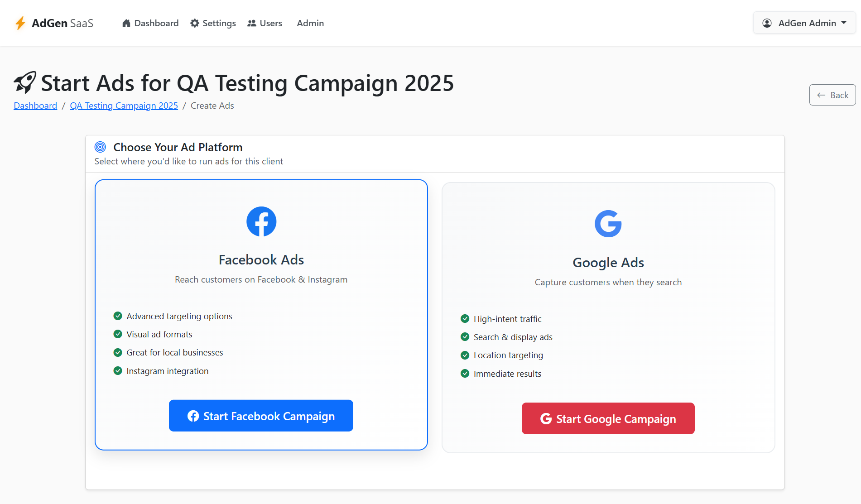Click the Facebook icon inside Start Facebook Campaign button
Screen dimensions: 861x504
193,416
